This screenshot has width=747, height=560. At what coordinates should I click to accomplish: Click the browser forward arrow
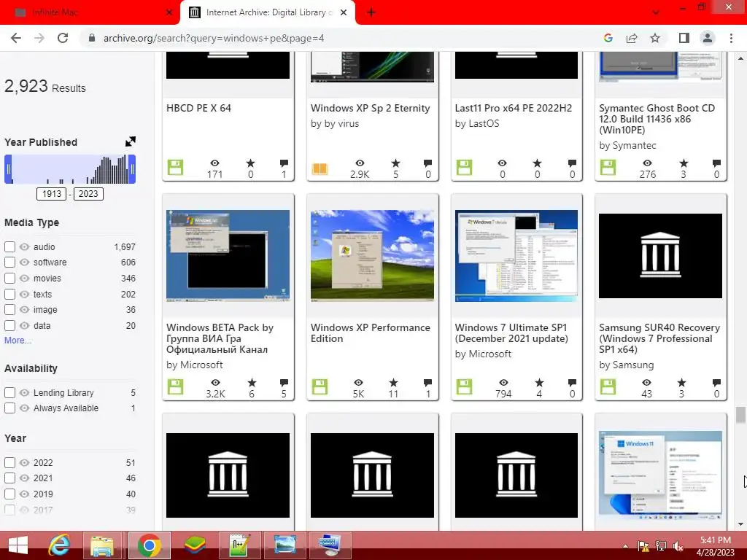39,38
